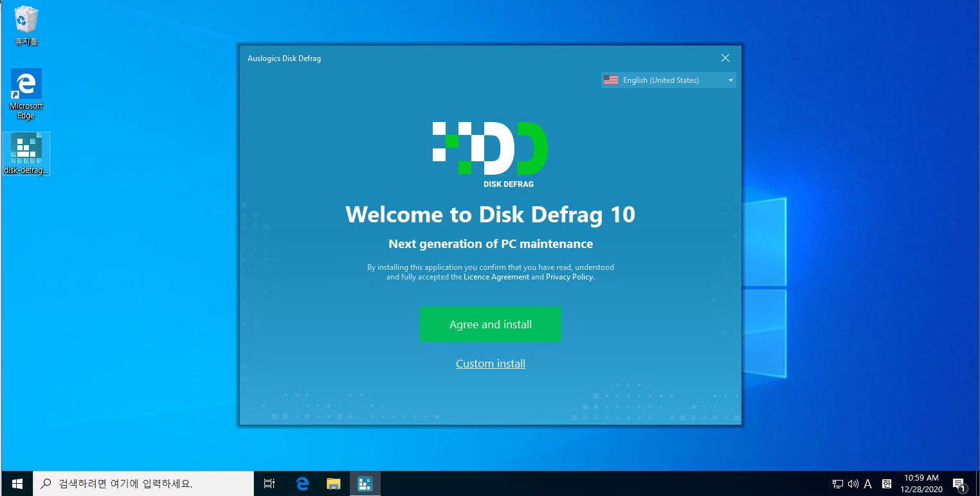Open File Explorer from the taskbar

(x=333, y=483)
